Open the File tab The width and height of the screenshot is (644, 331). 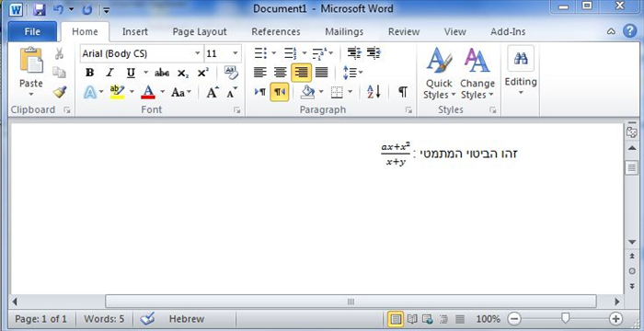[x=32, y=31]
